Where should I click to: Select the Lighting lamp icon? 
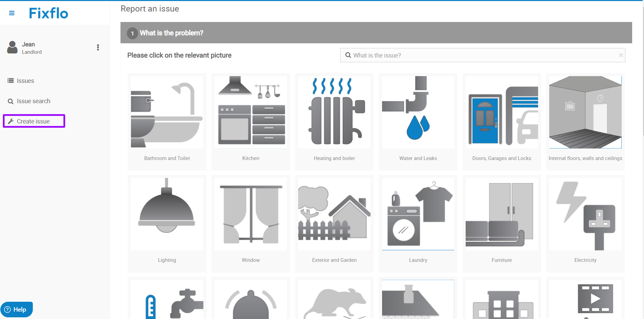[x=167, y=213]
